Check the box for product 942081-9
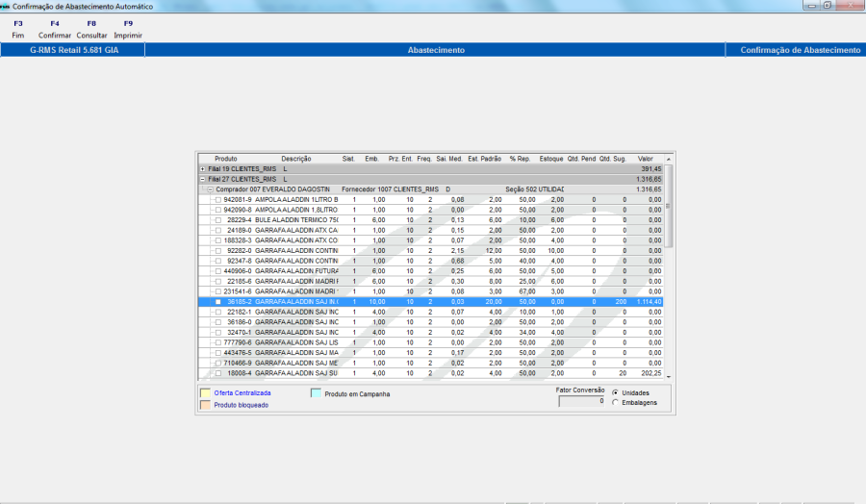The width and height of the screenshot is (866, 504). tap(218, 200)
